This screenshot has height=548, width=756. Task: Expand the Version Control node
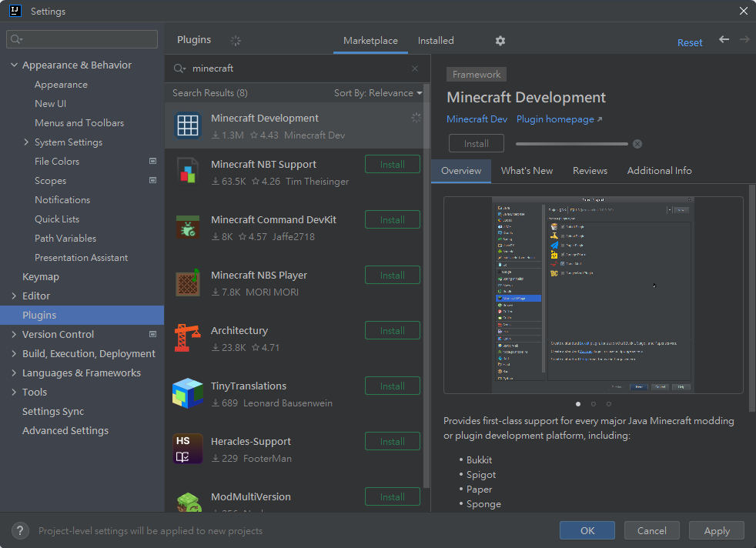coord(14,335)
